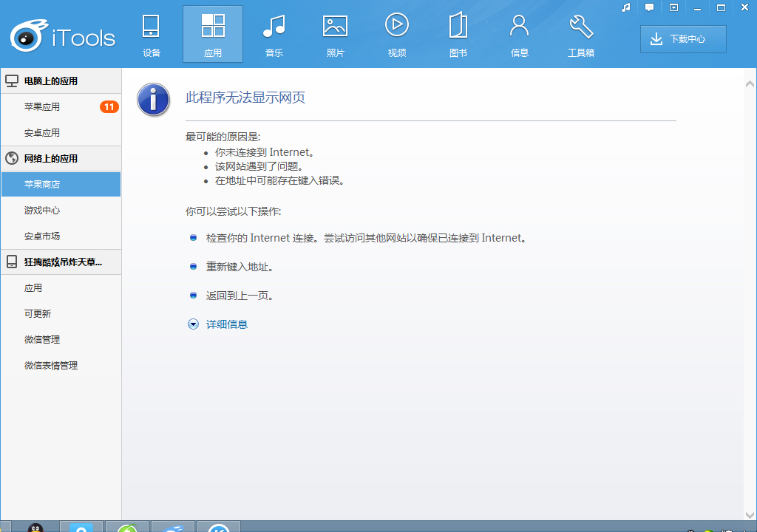Select 苹果商店 in the sidebar
Viewport: 757px width, 532px height.
[x=61, y=185]
